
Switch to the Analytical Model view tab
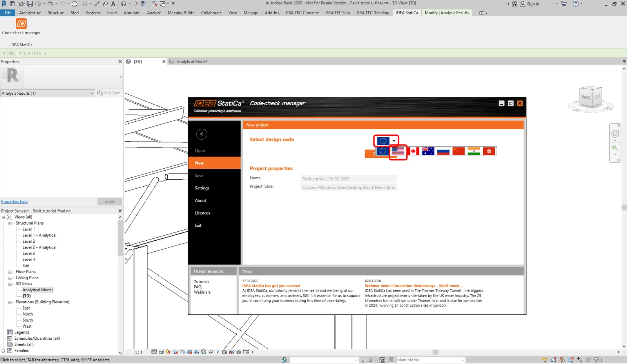(x=191, y=62)
